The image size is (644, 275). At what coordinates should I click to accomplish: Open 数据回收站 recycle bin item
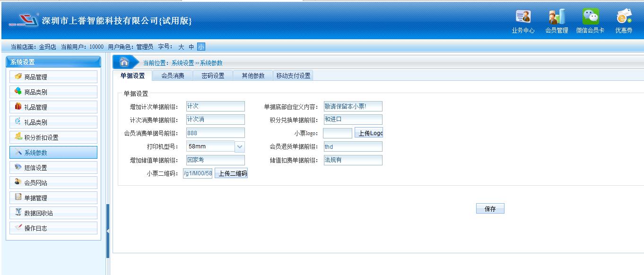[x=53, y=213]
